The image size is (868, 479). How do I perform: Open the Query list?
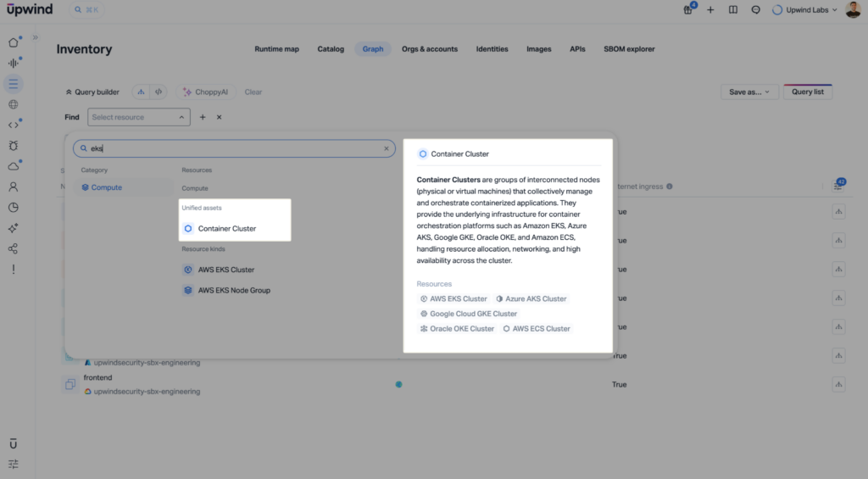coord(808,92)
